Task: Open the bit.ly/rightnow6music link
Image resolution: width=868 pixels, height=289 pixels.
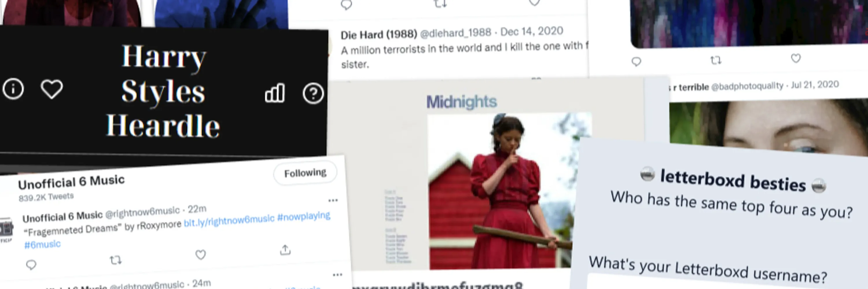Action: click(x=229, y=221)
